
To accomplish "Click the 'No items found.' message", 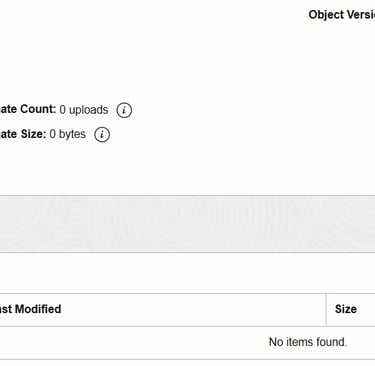I will click(x=308, y=342).
